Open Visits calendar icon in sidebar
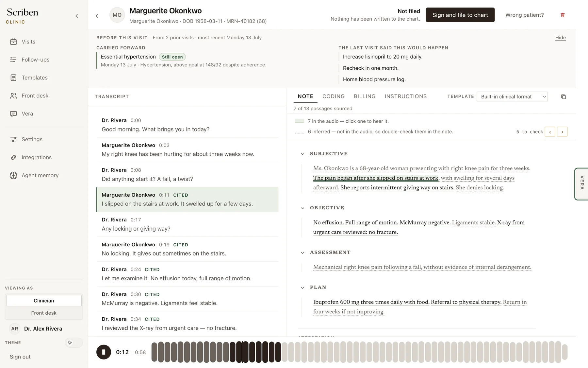The height and width of the screenshot is (368, 588). (x=13, y=42)
